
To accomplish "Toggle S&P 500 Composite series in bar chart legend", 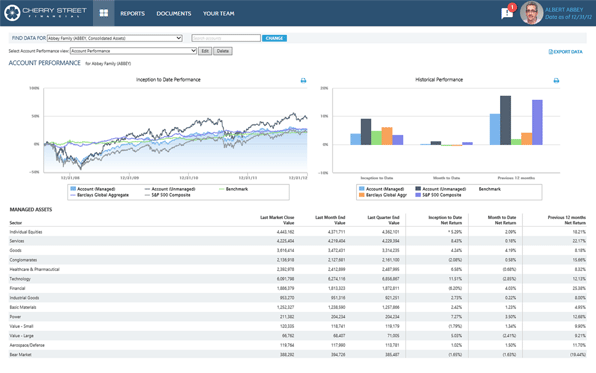I will (x=438, y=195).
